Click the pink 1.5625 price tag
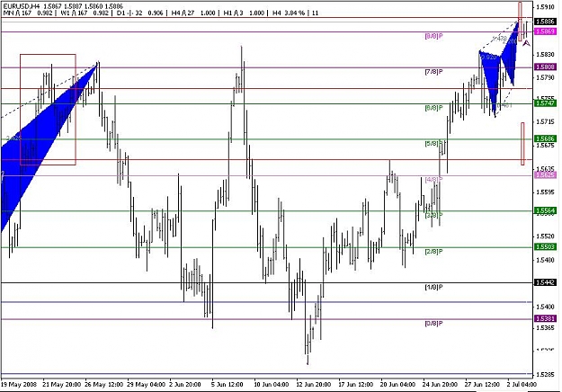This screenshot has width=562, height=392. (x=546, y=174)
